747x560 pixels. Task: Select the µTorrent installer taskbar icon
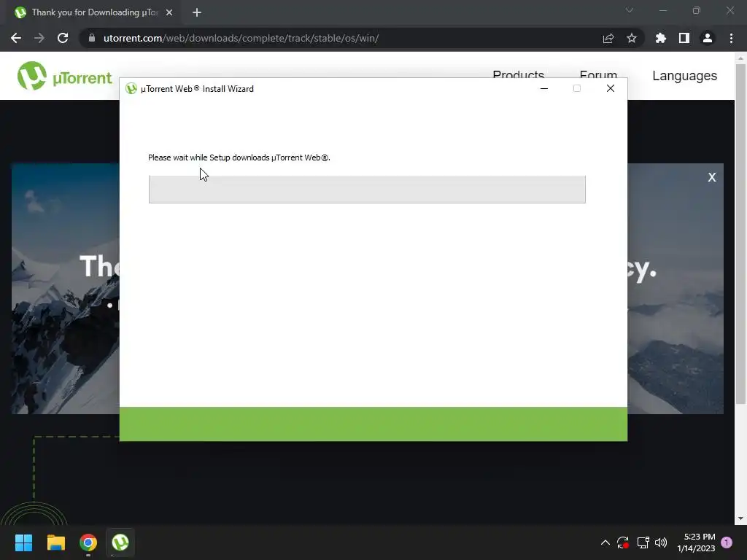120,542
